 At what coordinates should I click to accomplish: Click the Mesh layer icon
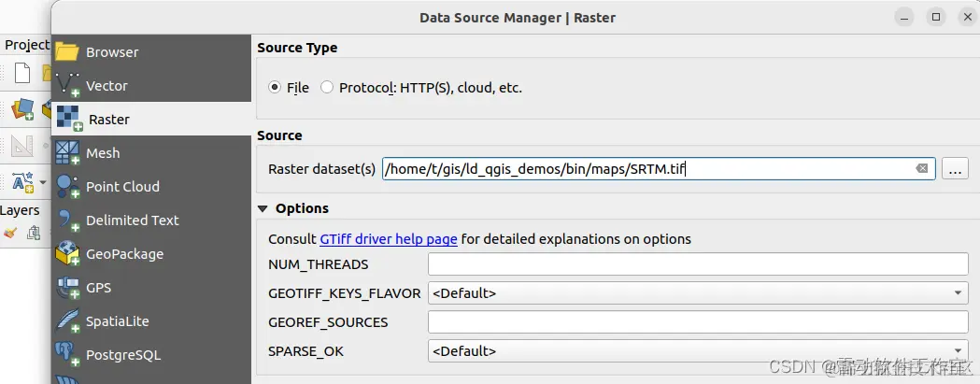pos(67,153)
